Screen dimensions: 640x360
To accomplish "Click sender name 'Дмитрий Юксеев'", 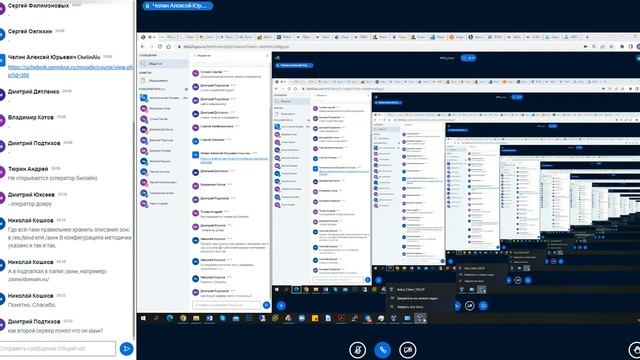I will tap(31, 194).
